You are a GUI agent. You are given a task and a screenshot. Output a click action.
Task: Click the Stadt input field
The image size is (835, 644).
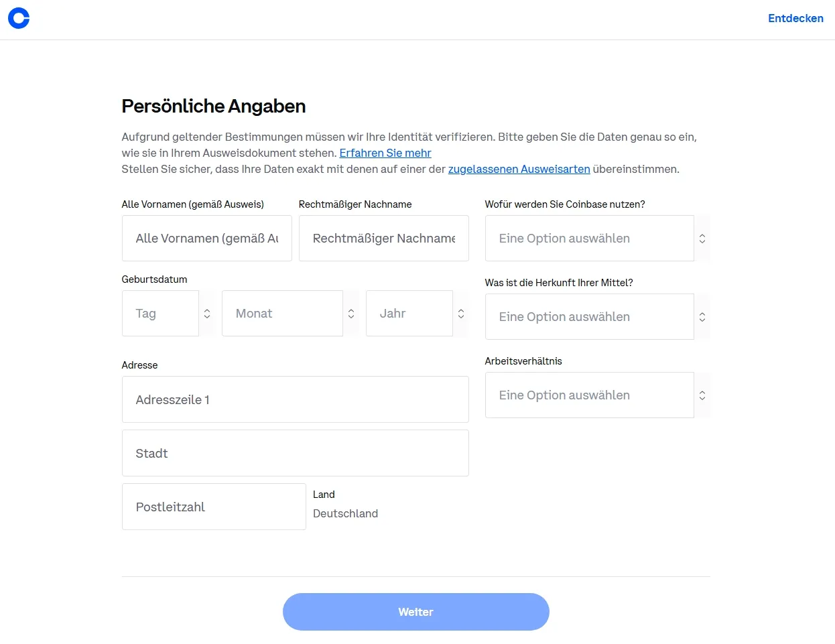point(295,453)
